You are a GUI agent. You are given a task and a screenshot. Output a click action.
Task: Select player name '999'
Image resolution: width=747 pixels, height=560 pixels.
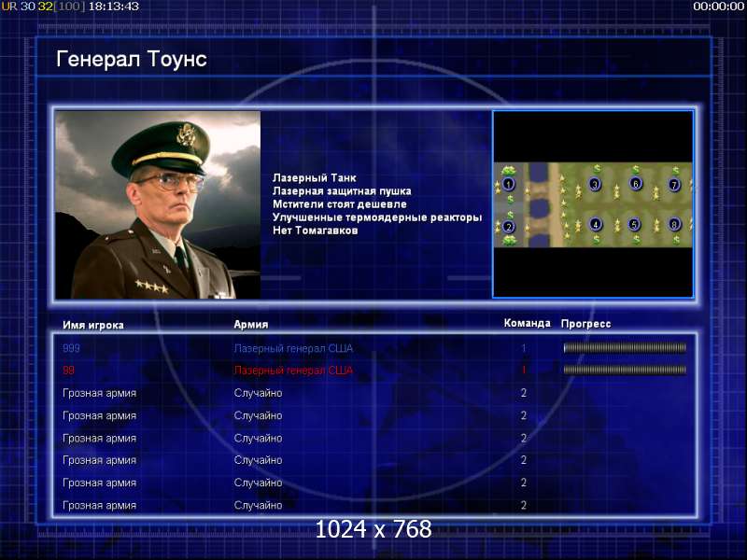point(71,348)
